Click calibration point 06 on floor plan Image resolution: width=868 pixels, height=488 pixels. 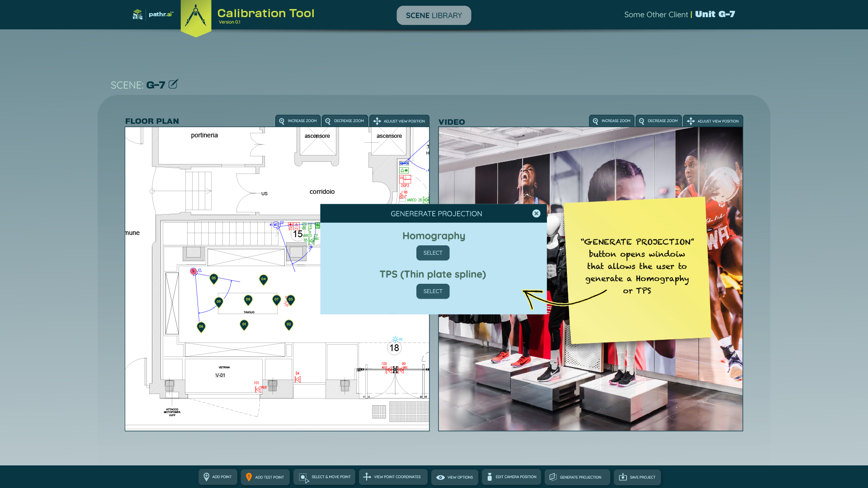(x=201, y=327)
